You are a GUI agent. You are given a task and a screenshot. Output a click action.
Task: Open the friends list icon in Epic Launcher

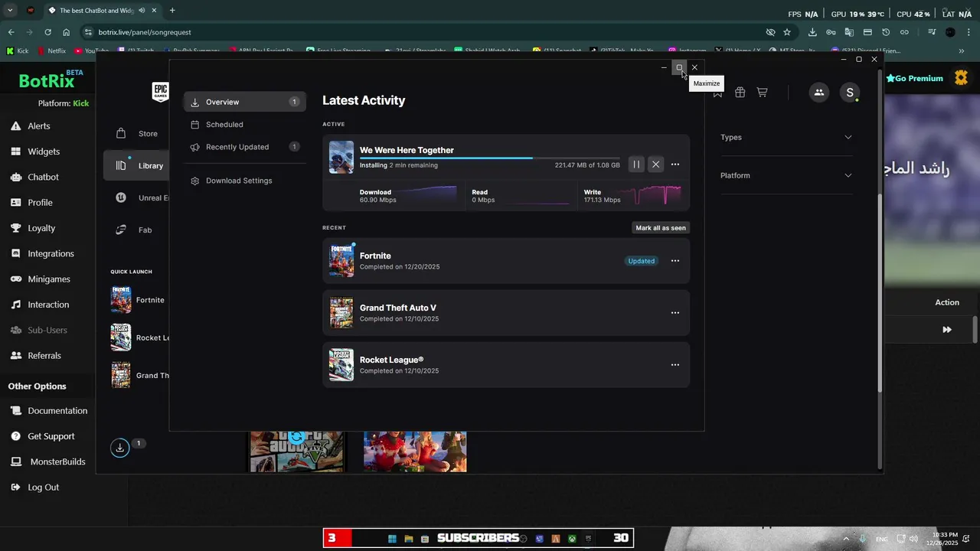(819, 93)
